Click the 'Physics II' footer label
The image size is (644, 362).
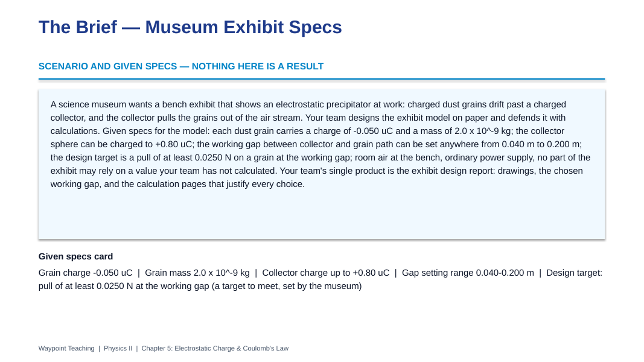118,349
